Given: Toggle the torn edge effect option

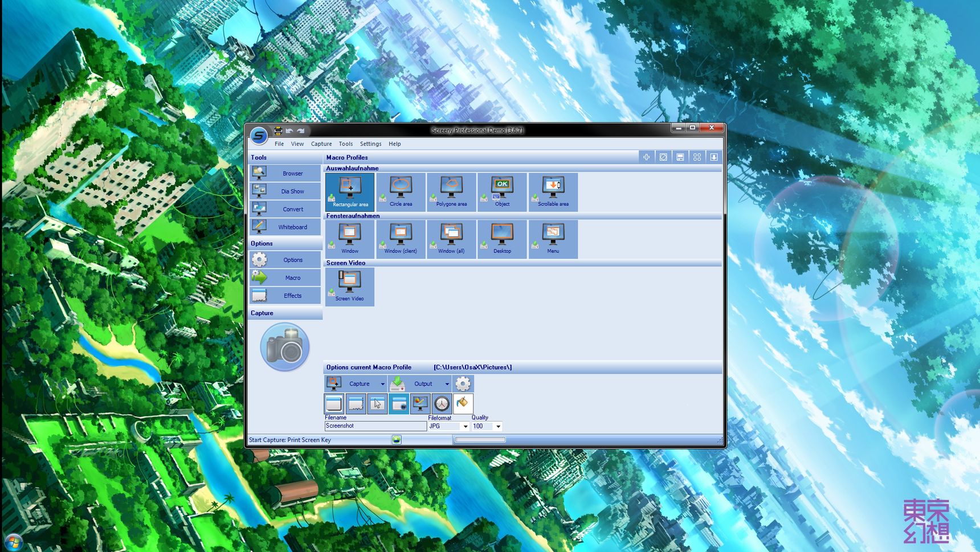Looking at the screenshot, I should 356,403.
